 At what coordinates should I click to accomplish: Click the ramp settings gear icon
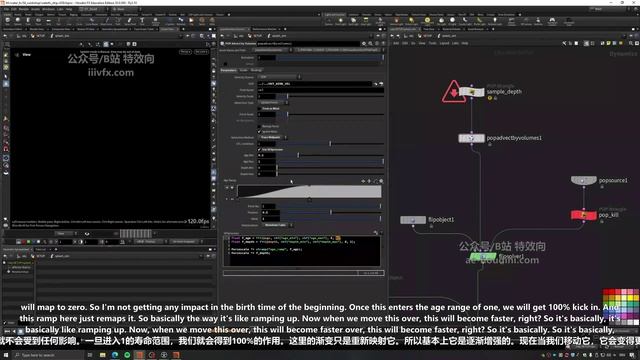click(x=381, y=181)
